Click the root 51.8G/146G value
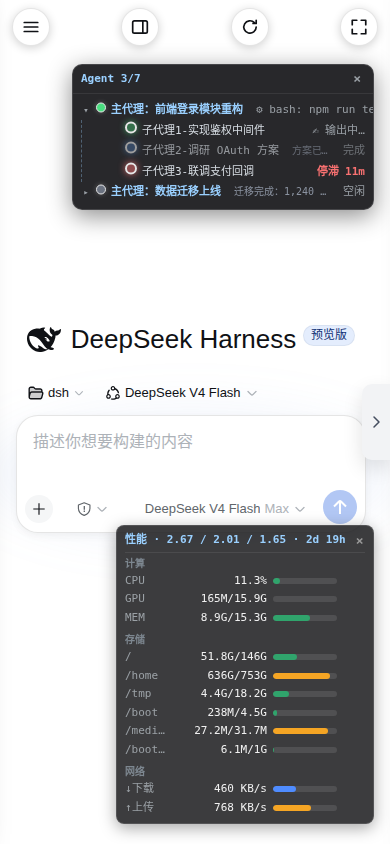Viewport: 390px width, 844px height. (x=233, y=656)
